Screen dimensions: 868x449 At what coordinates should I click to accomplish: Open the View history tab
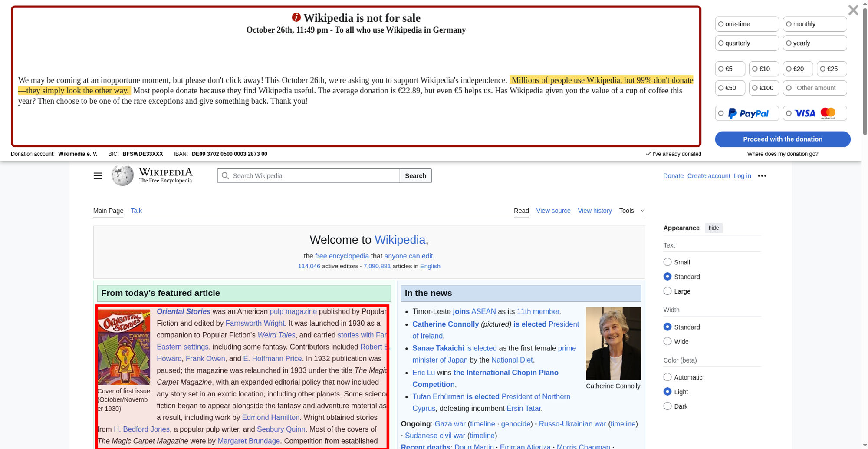(x=595, y=211)
